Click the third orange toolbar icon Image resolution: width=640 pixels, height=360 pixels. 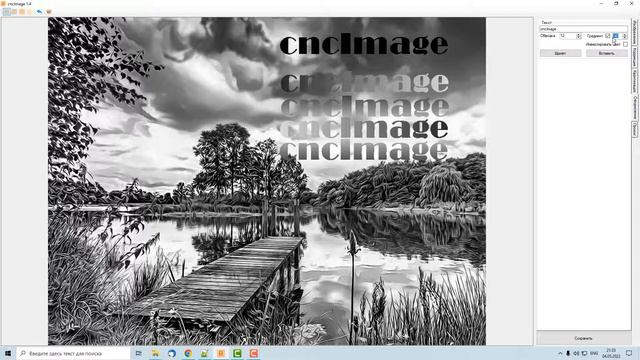(22, 12)
